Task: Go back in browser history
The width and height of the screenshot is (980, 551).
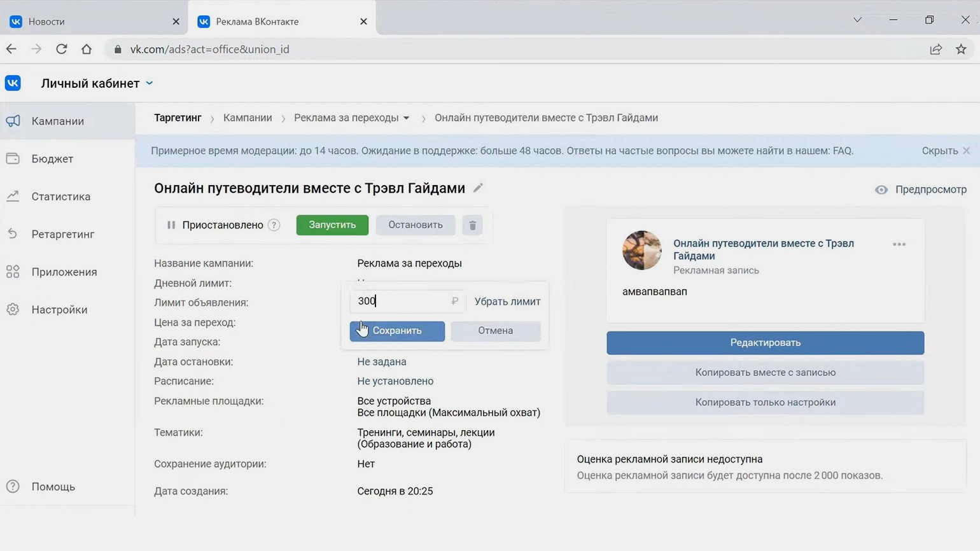Action: click(x=11, y=49)
